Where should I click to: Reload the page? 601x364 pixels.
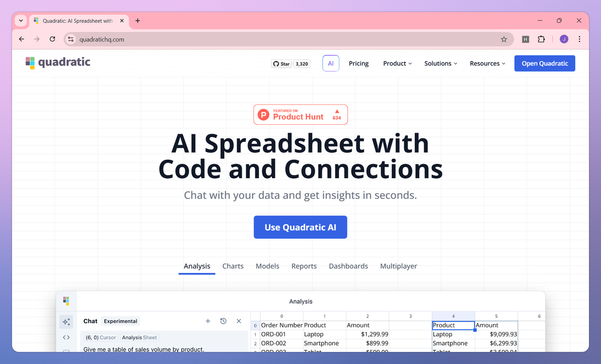[52, 39]
